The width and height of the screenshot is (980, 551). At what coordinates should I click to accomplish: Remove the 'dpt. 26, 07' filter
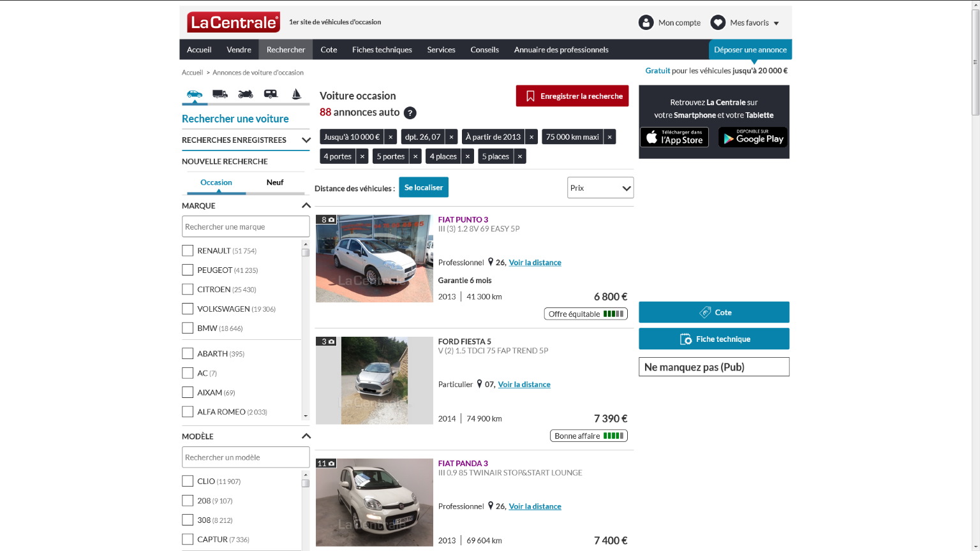click(451, 137)
